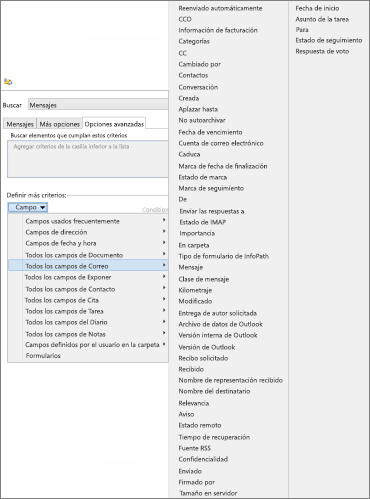370x499 pixels.
Task: Select the De field entry
Action: (182, 199)
